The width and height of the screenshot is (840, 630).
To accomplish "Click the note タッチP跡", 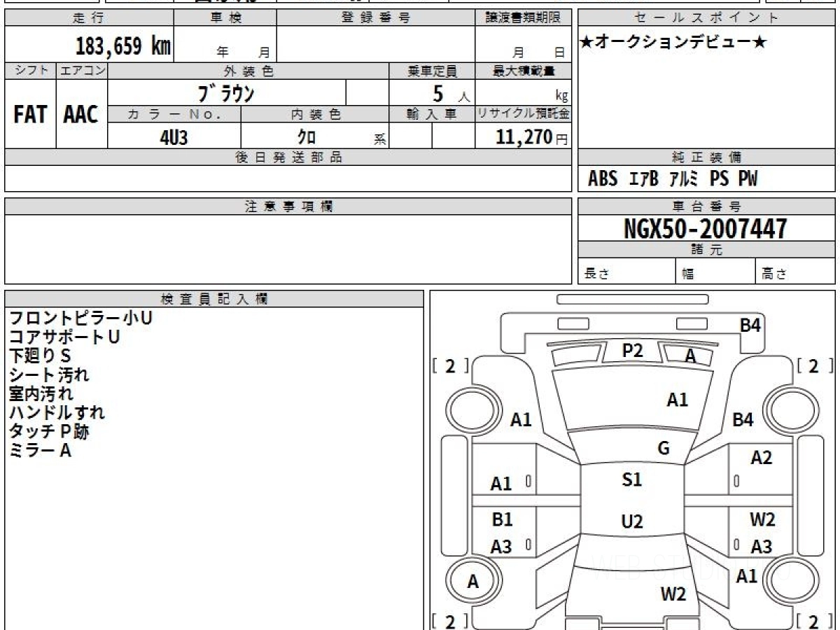I will pyautogui.click(x=48, y=431).
